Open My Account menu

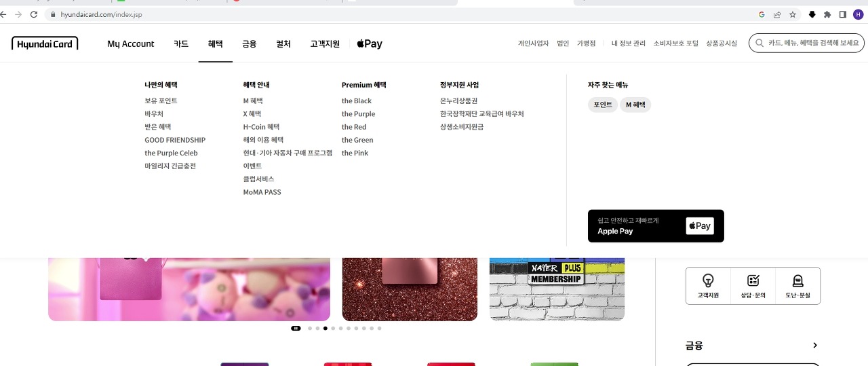(x=131, y=43)
